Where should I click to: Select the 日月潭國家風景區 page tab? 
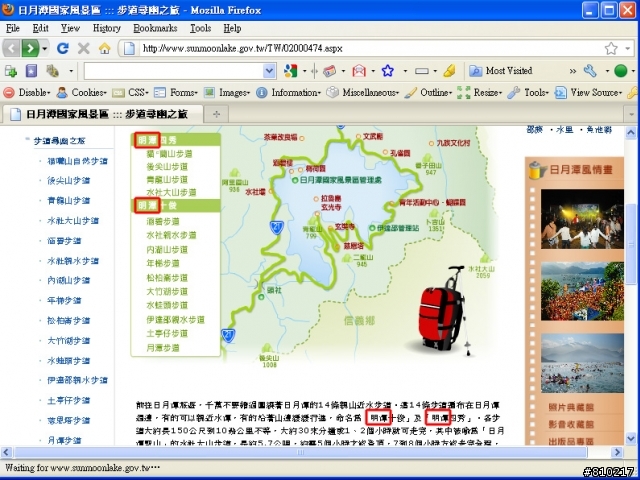tap(102, 114)
